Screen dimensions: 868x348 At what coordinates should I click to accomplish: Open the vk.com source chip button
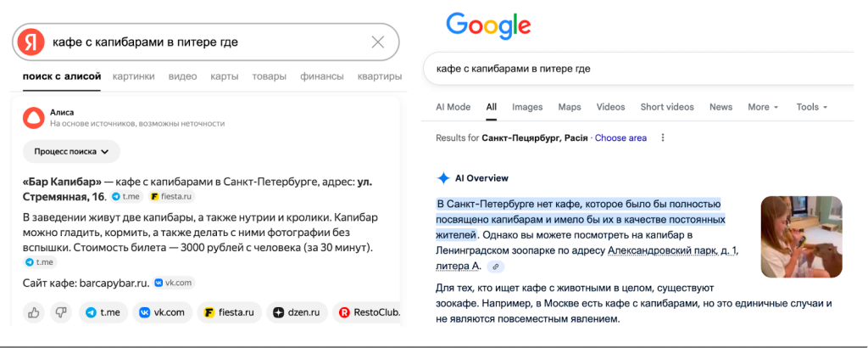click(x=161, y=312)
